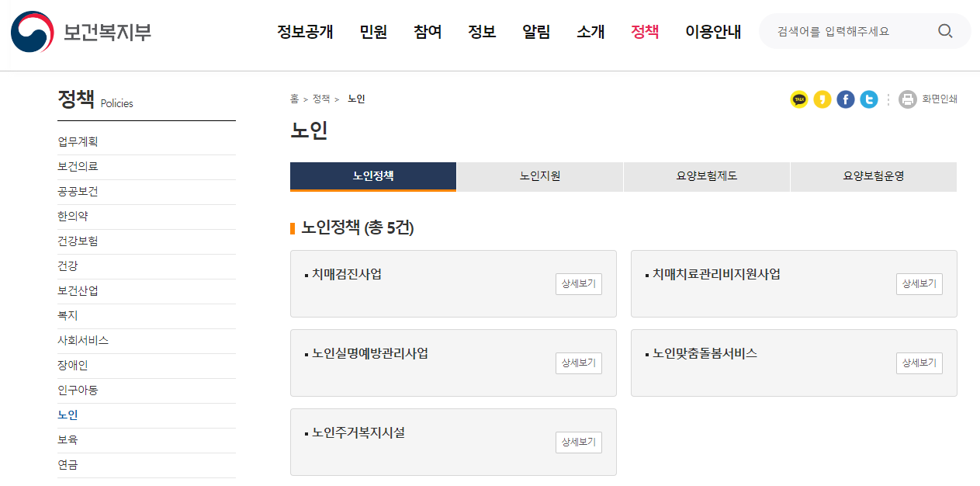980x486 pixels.
Task: Click the taegeuk emblem next to the logo
Action: [x=30, y=32]
